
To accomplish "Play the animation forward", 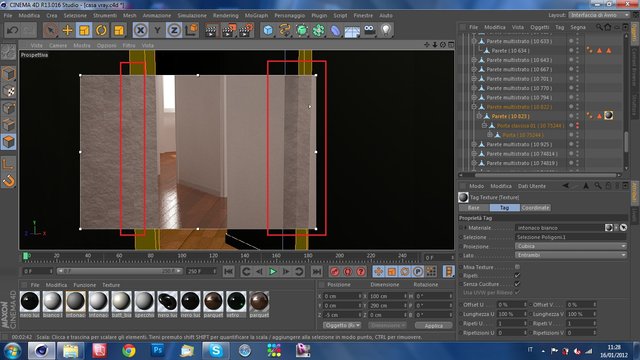I will (273, 271).
